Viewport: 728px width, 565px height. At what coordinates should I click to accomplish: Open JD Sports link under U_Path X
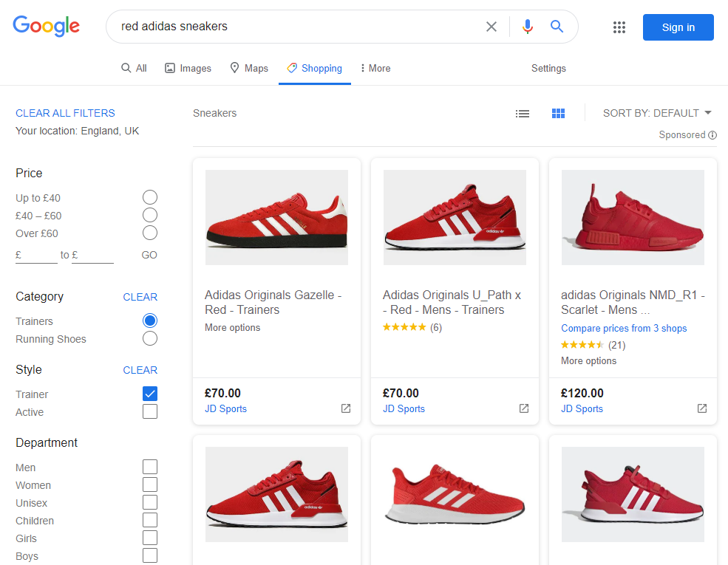404,408
